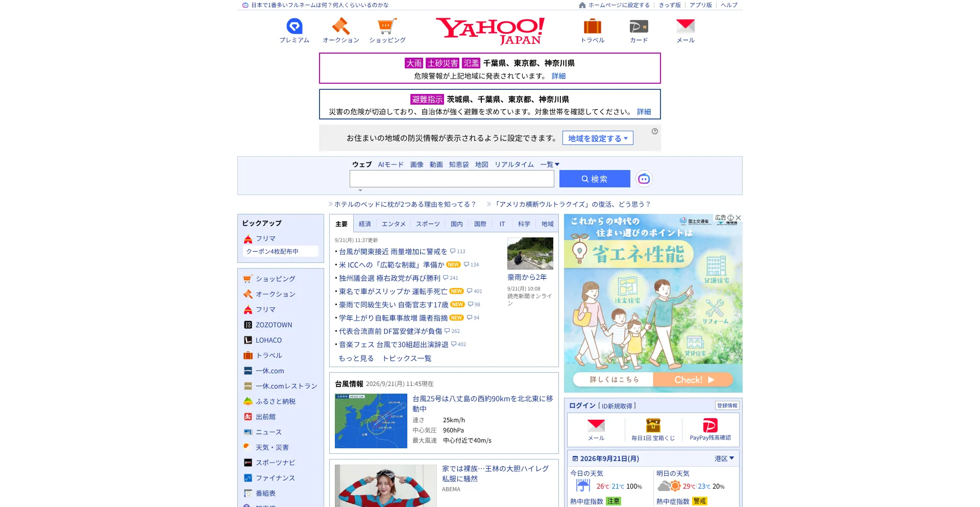Expand search options arrow below search box

(360, 190)
